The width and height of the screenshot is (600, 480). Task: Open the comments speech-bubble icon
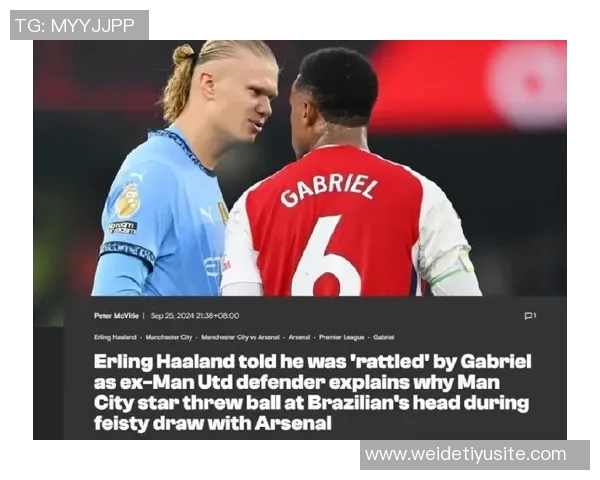tap(528, 316)
